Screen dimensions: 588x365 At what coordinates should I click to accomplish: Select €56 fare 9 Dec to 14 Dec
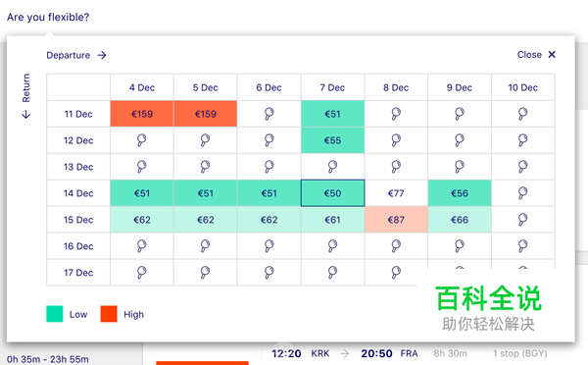460,193
